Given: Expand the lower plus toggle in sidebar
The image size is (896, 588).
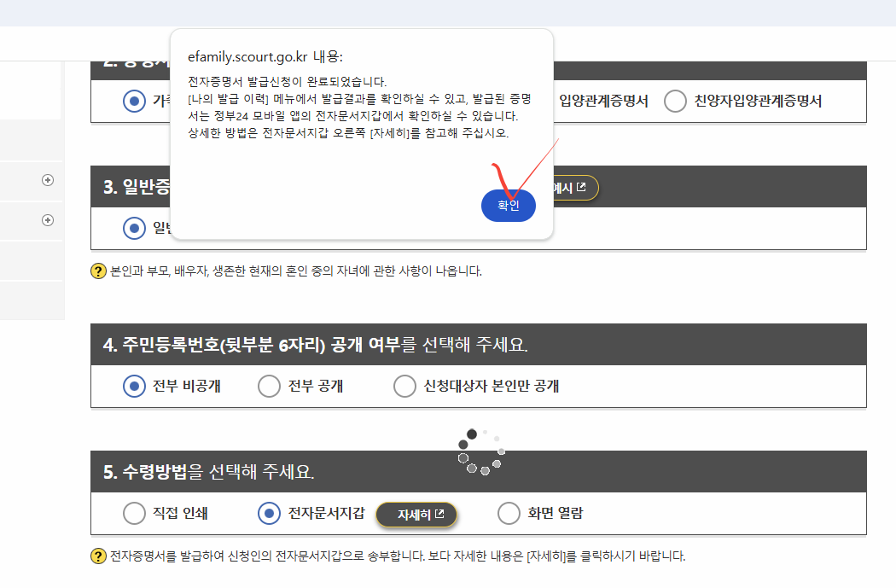Looking at the screenshot, I should click(47, 220).
